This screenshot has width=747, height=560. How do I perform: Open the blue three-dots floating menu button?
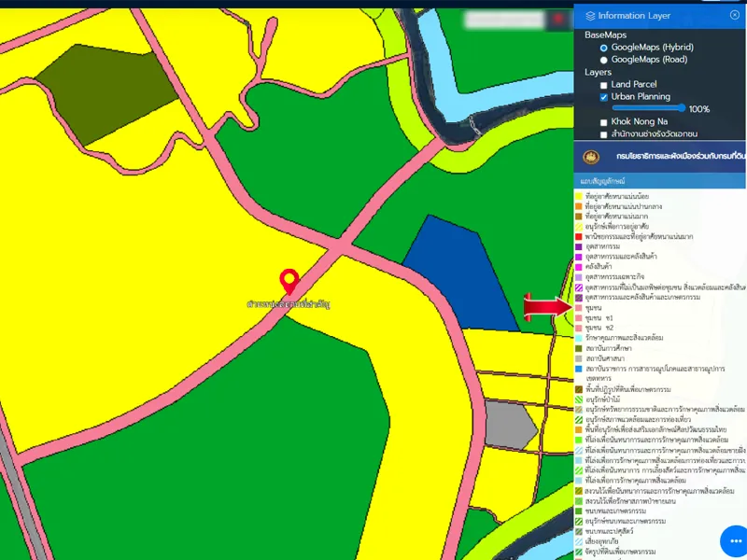click(735, 542)
